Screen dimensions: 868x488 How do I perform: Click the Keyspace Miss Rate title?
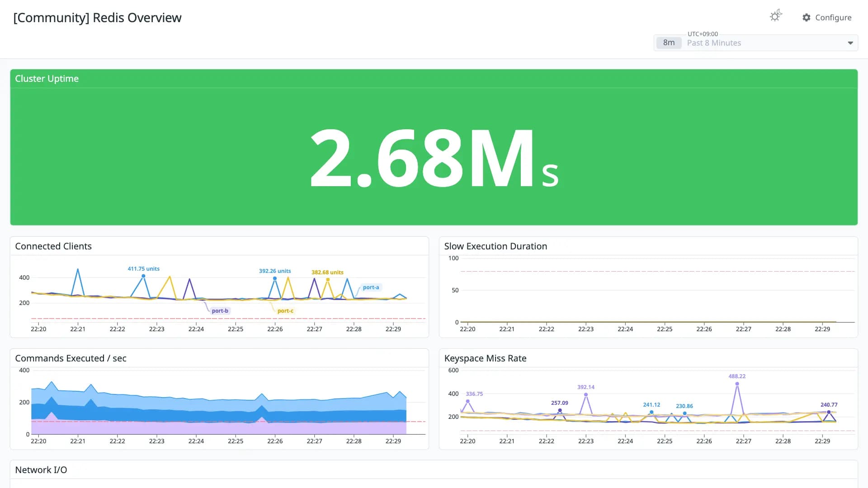point(485,358)
